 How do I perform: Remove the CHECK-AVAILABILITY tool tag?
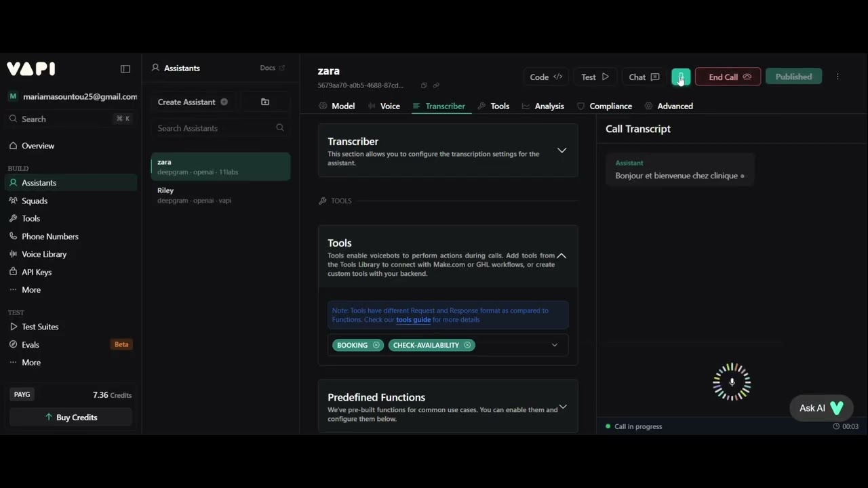[x=467, y=345]
